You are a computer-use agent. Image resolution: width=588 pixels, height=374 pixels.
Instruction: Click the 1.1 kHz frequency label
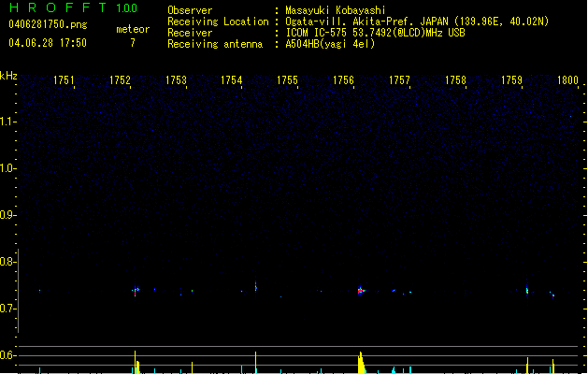pyautogui.click(x=7, y=122)
